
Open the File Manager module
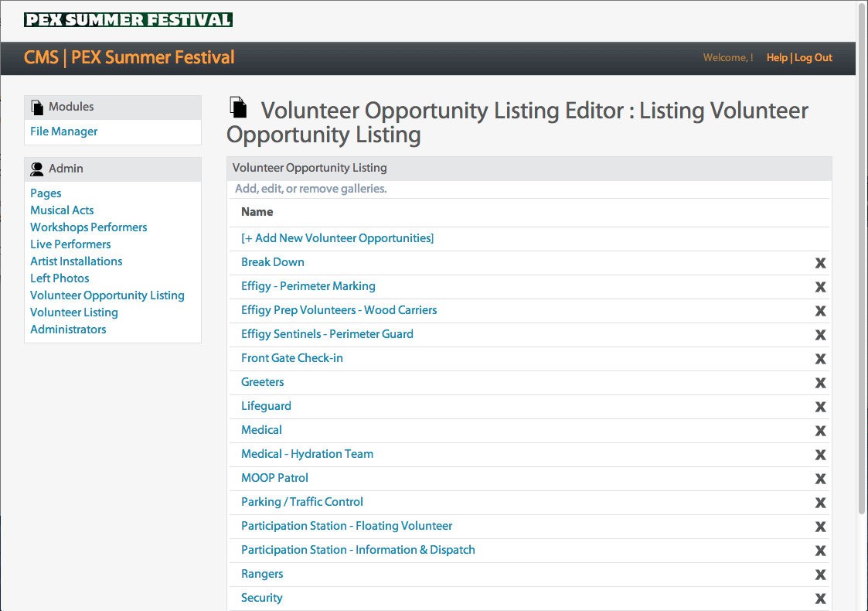pyautogui.click(x=64, y=131)
